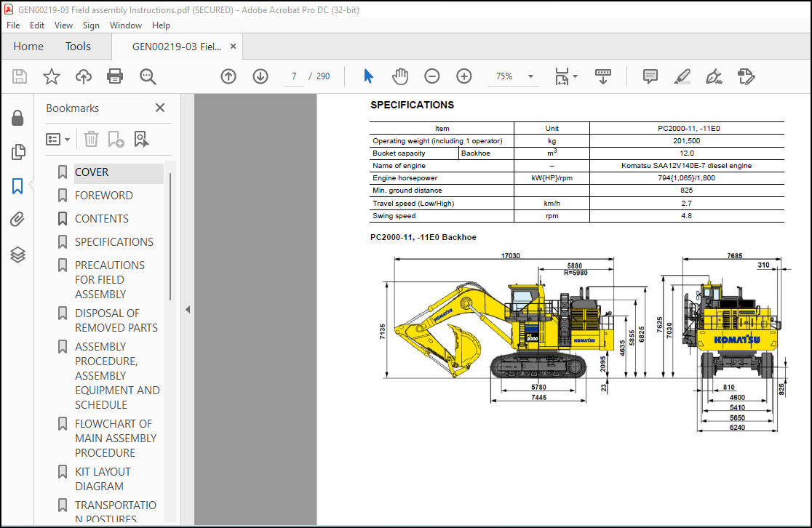The height and width of the screenshot is (528, 812).
Task: Switch to the Tools tab
Action: [78, 47]
